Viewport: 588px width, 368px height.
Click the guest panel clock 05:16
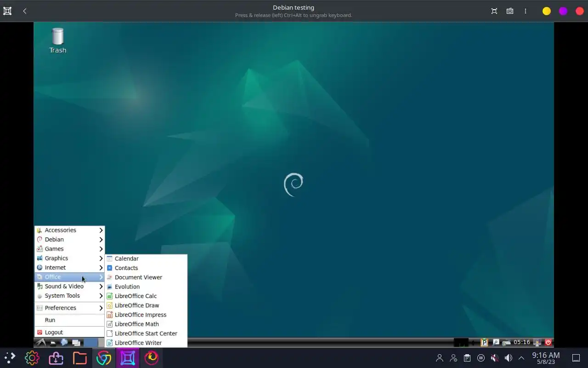point(522,342)
